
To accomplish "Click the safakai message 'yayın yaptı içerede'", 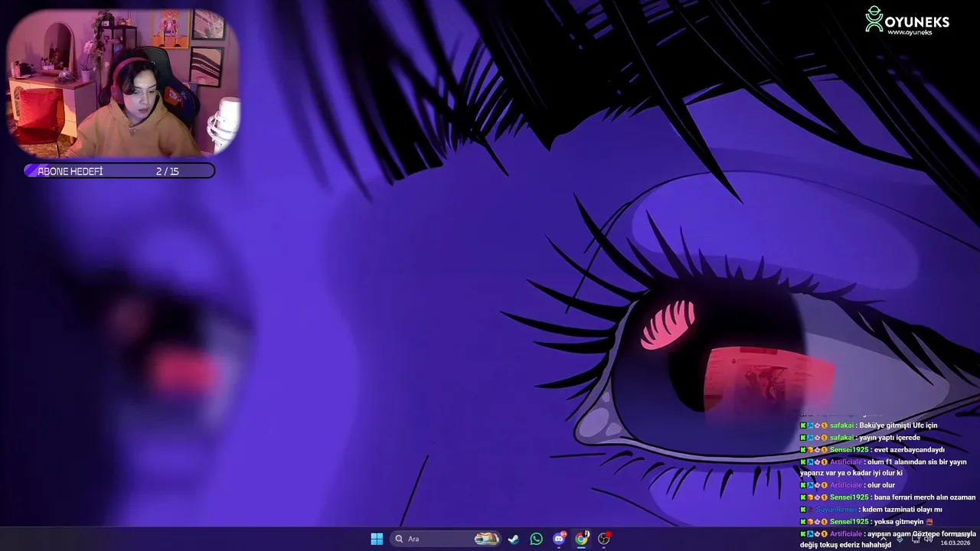I will click(861, 438).
